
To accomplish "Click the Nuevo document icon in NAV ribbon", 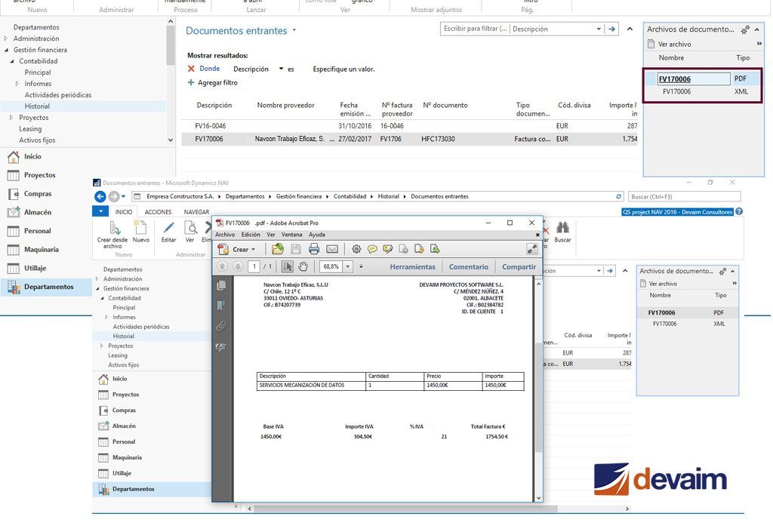I will pyautogui.click(x=140, y=232).
